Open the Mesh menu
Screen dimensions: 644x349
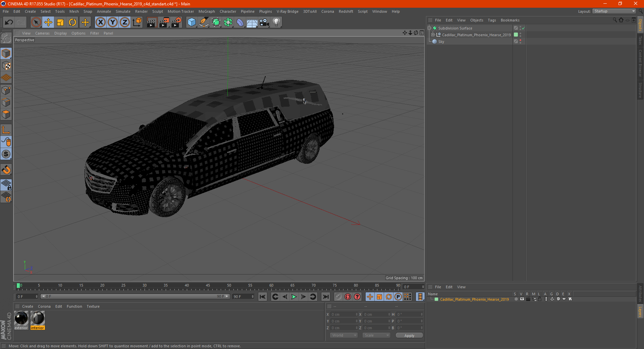pos(74,11)
